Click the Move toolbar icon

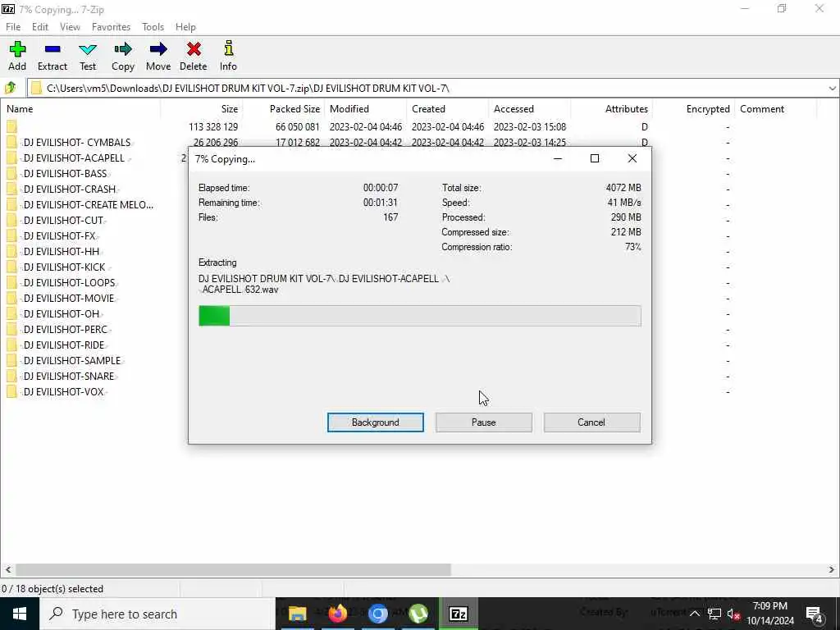click(158, 49)
